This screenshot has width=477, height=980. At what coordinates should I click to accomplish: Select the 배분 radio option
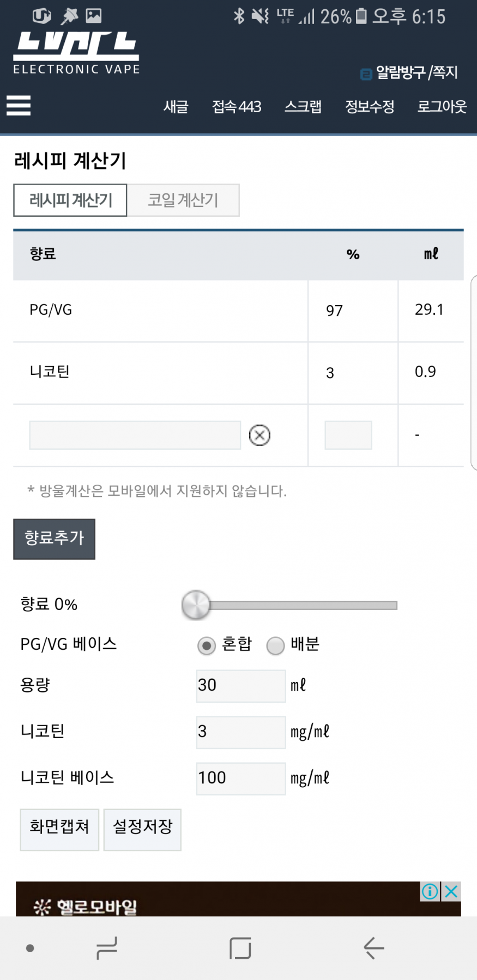point(275,646)
